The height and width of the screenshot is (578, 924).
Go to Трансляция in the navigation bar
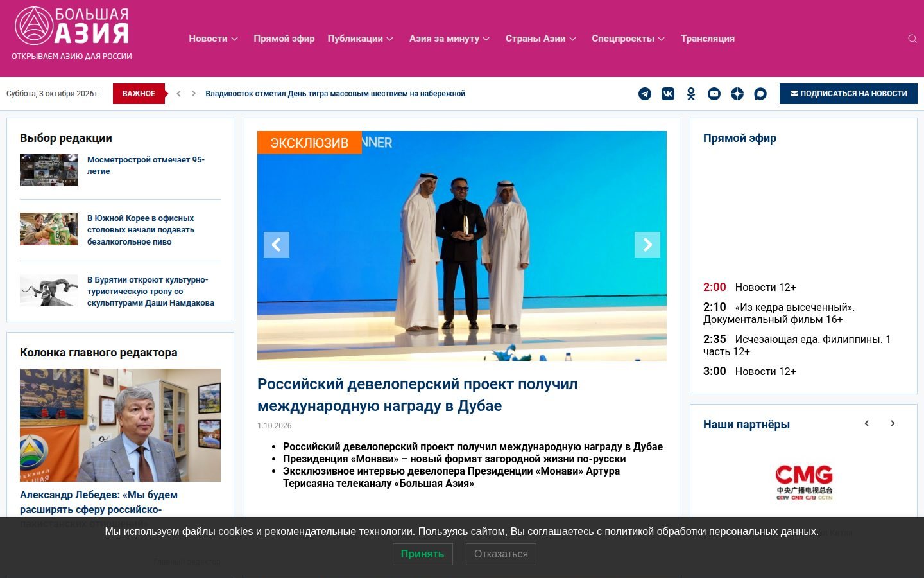(708, 39)
